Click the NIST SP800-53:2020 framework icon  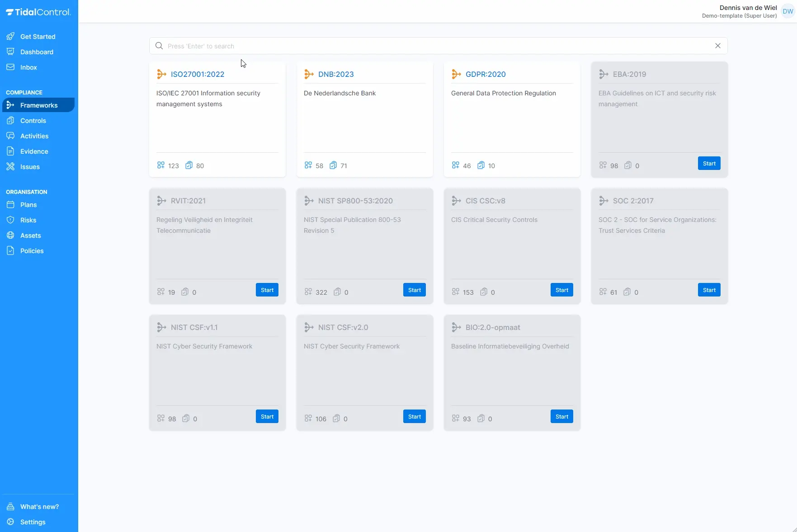click(x=309, y=201)
